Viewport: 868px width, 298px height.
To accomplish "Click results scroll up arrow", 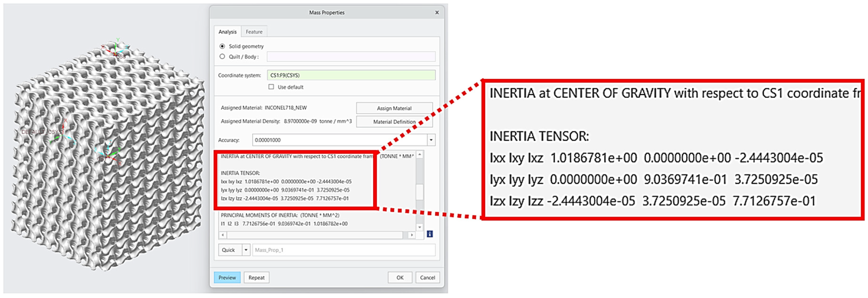I will (420, 155).
